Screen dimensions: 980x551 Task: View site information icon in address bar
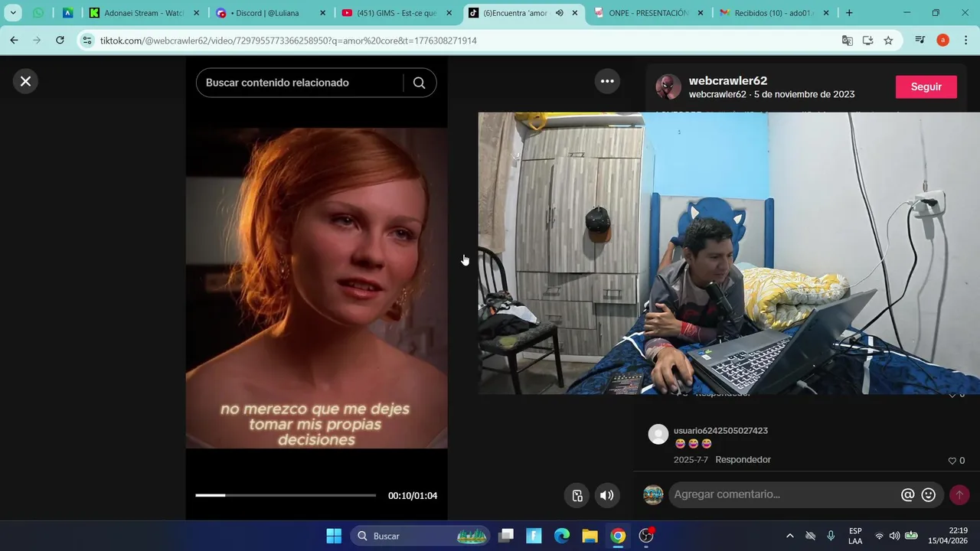87,41
